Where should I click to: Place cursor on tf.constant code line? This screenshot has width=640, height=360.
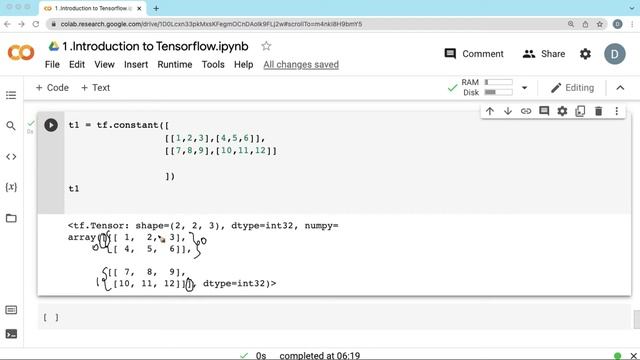click(x=119, y=125)
